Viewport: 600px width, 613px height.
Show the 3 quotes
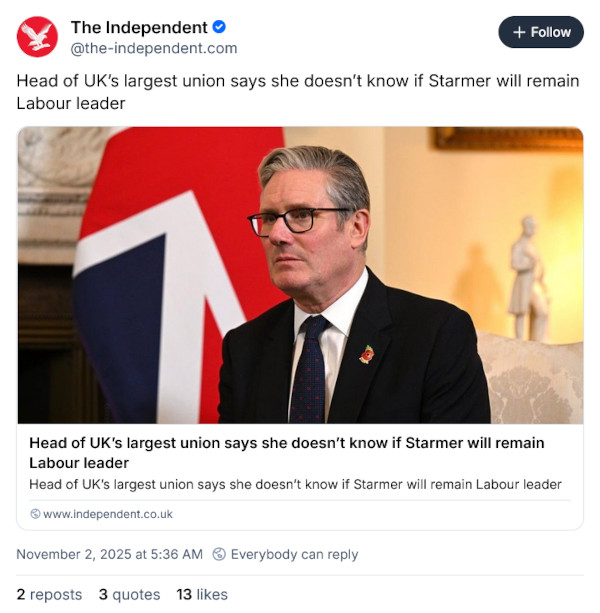point(129,594)
